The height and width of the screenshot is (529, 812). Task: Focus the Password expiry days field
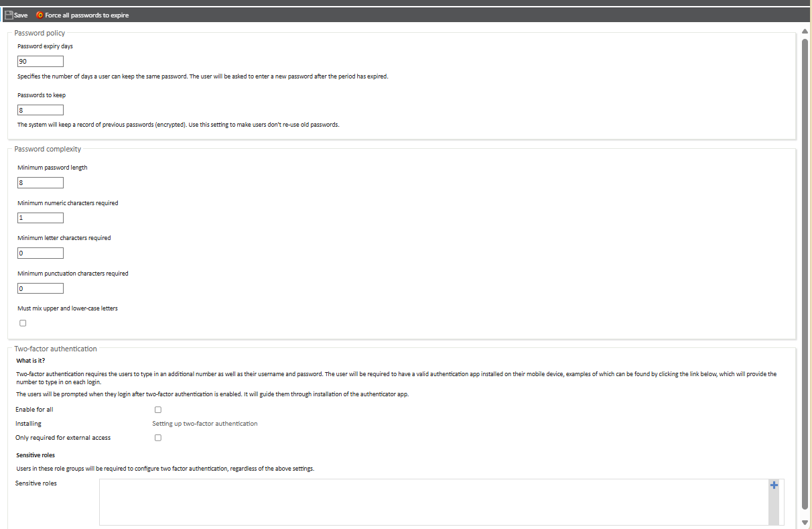pyautogui.click(x=40, y=61)
